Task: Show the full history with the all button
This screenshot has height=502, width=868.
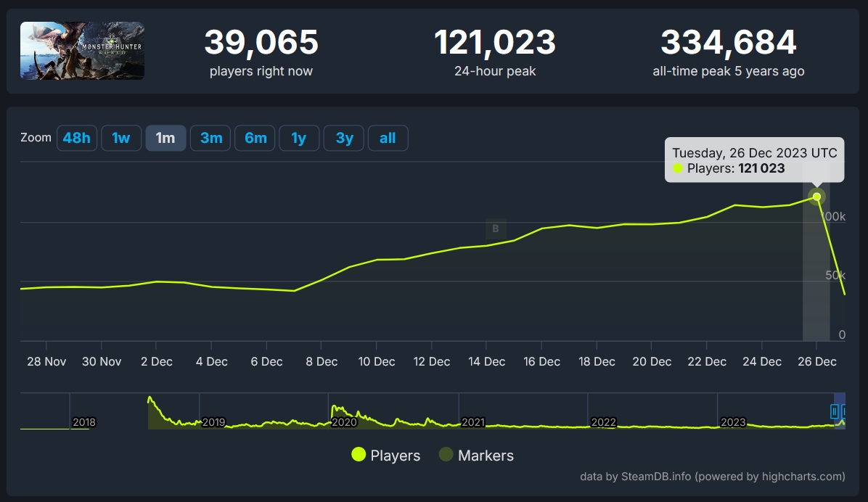Action: (388, 138)
